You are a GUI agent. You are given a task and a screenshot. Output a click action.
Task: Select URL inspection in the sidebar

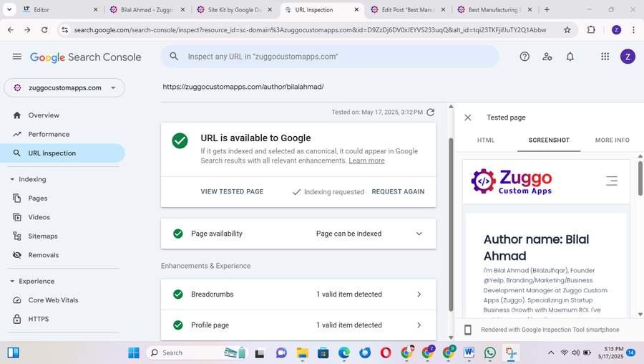click(62, 153)
